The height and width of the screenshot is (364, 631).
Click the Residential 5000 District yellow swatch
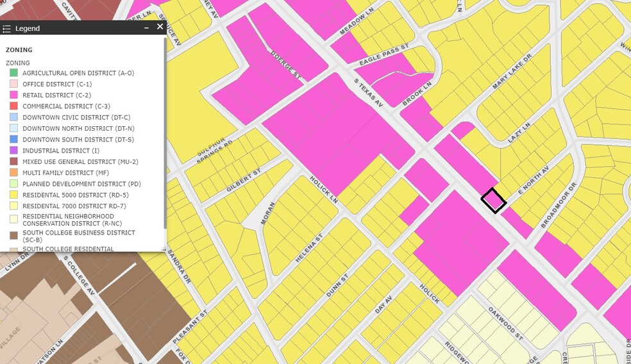click(13, 195)
